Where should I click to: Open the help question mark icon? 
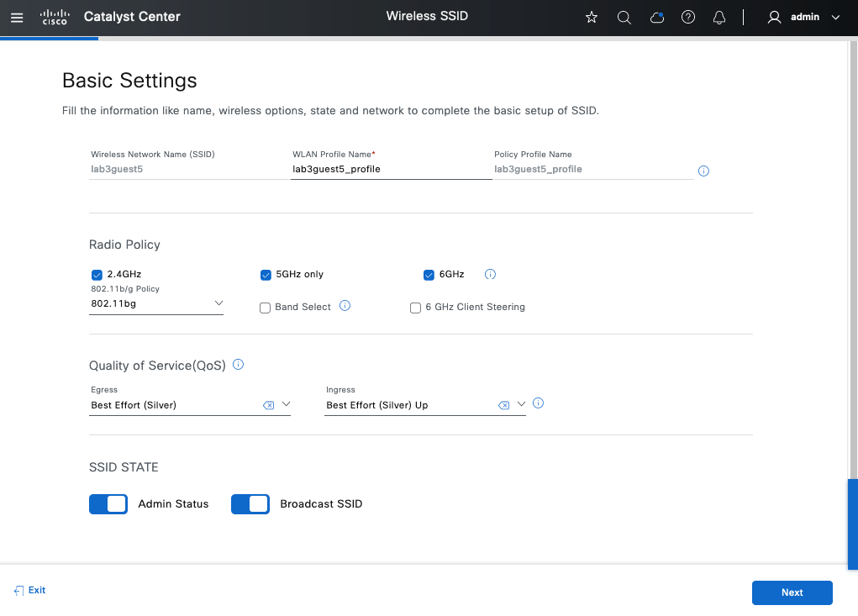point(688,17)
